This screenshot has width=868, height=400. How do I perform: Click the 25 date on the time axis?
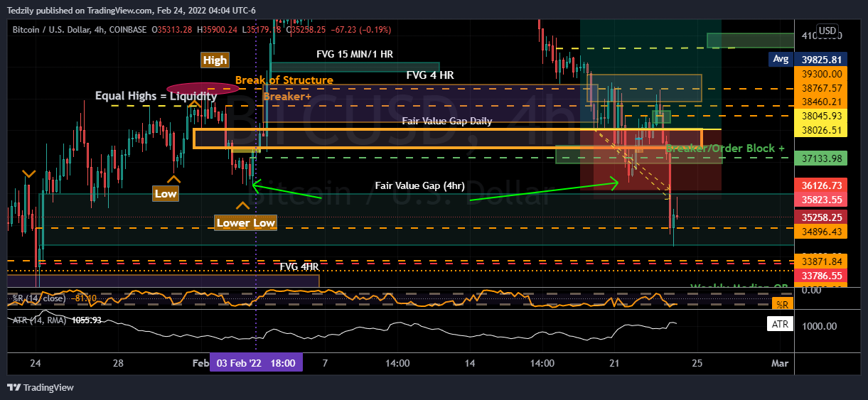tap(697, 363)
